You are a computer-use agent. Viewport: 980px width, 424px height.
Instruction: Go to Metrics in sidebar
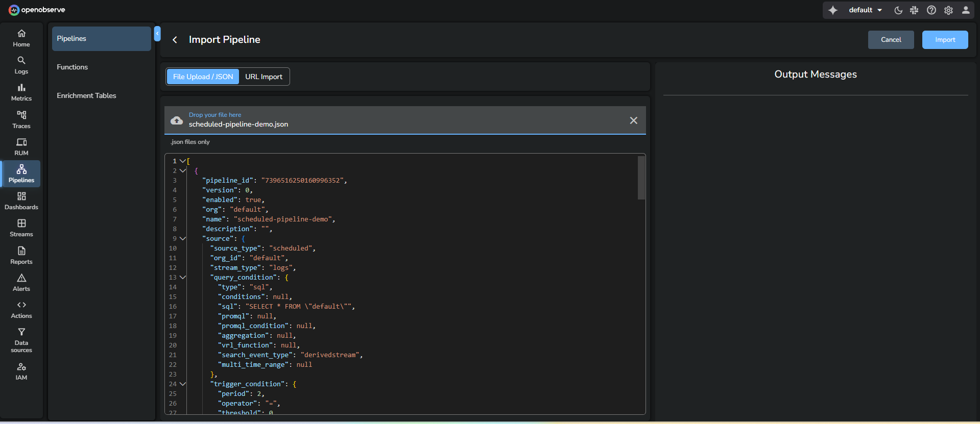point(21,92)
